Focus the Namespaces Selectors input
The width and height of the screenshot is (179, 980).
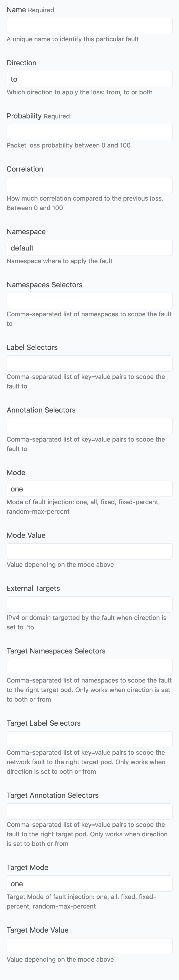tap(89, 301)
